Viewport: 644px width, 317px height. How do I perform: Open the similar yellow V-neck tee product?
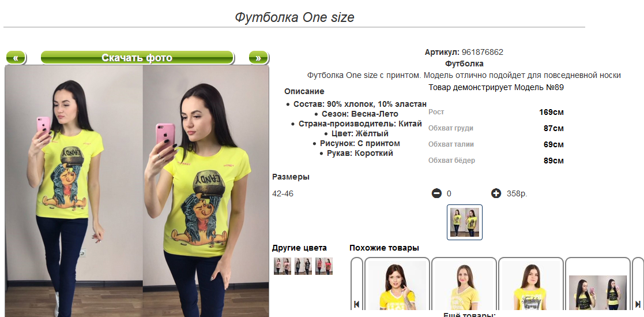pos(464,286)
